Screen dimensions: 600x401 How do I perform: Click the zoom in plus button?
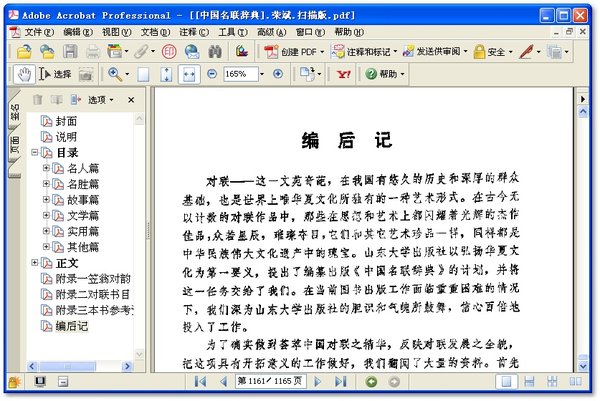point(278,73)
